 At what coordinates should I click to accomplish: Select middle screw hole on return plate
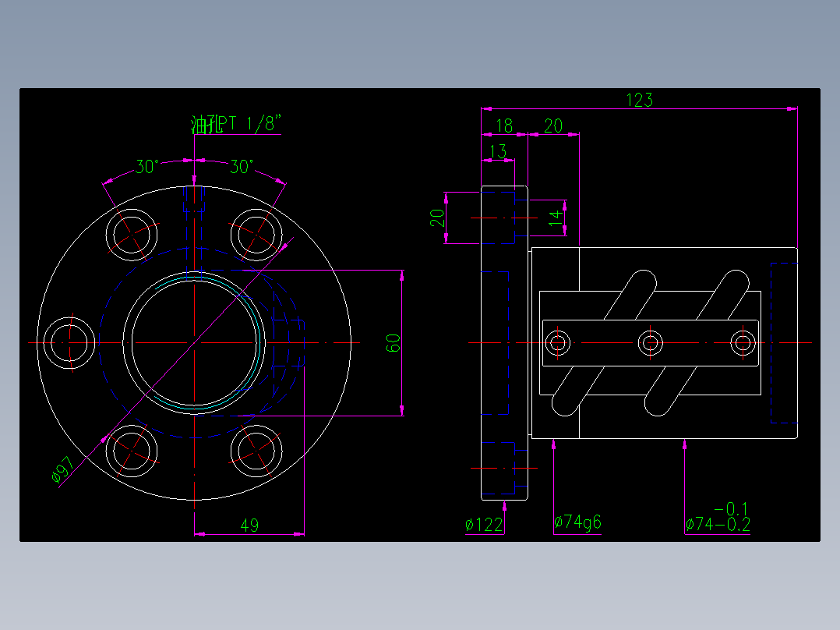tap(651, 342)
